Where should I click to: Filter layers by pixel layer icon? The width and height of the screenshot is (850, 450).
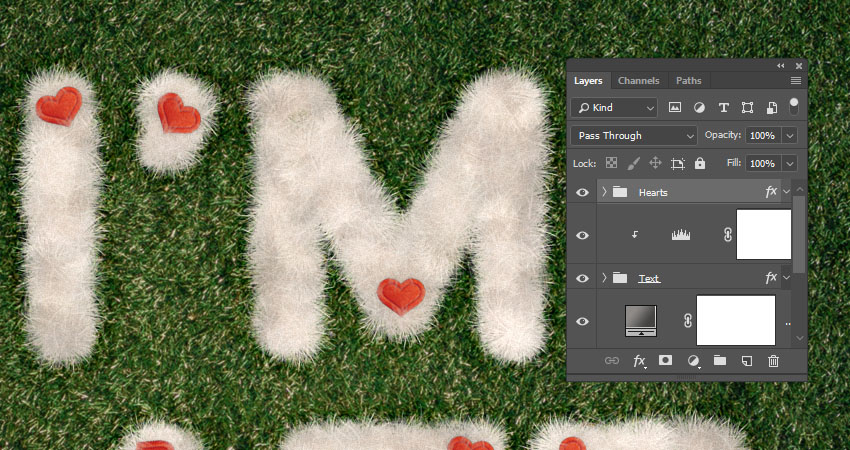[x=674, y=107]
